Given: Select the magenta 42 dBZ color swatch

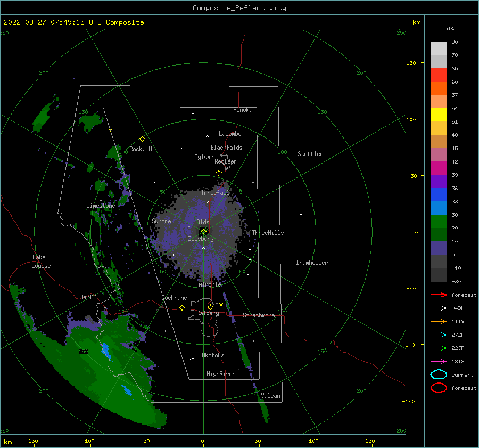Looking at the screenshot, I should pos(439,168).
